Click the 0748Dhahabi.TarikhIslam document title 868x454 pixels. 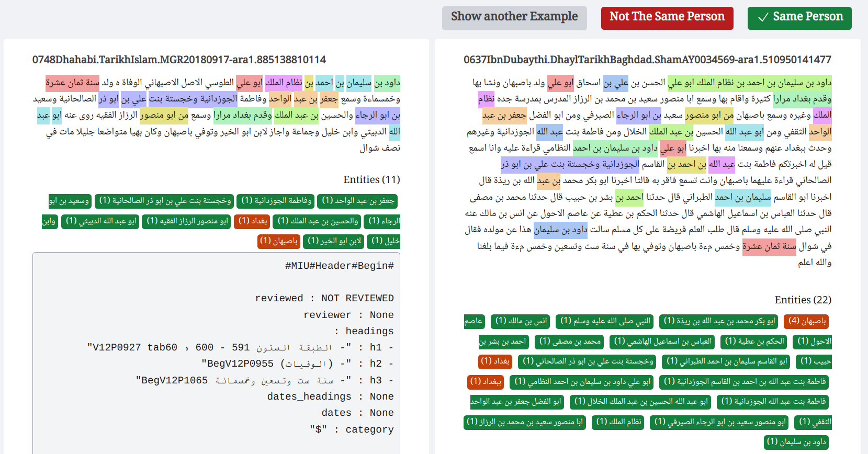[179, 60]
